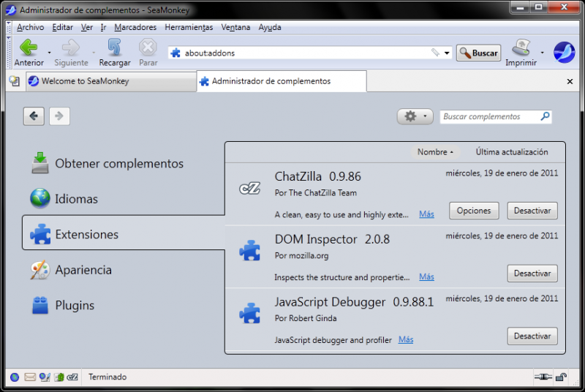This screenshot has height=392, width=585.
Task: Click the puzzle icon in the address bar
Action: [175, 53]
